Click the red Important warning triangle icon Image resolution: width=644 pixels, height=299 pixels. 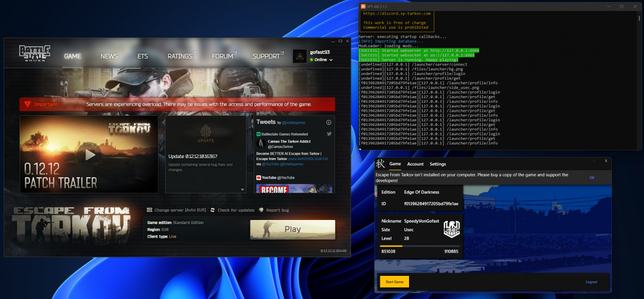[x=27, y=104]
